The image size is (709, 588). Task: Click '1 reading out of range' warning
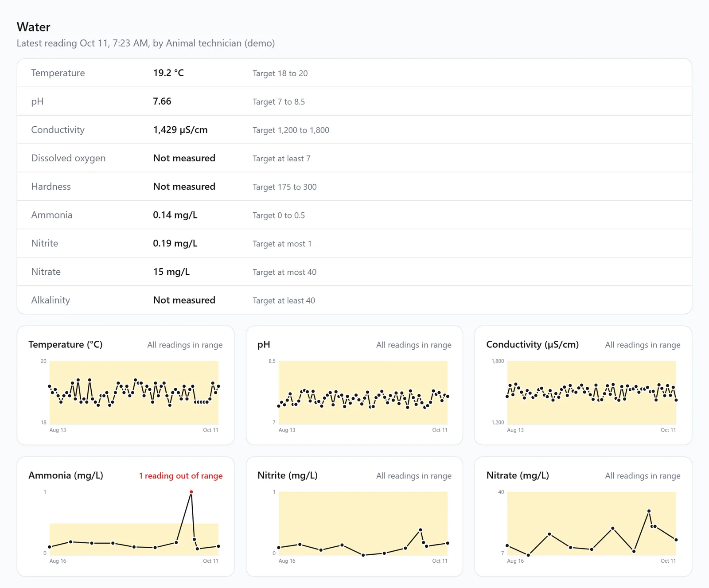tap(181, 475)
